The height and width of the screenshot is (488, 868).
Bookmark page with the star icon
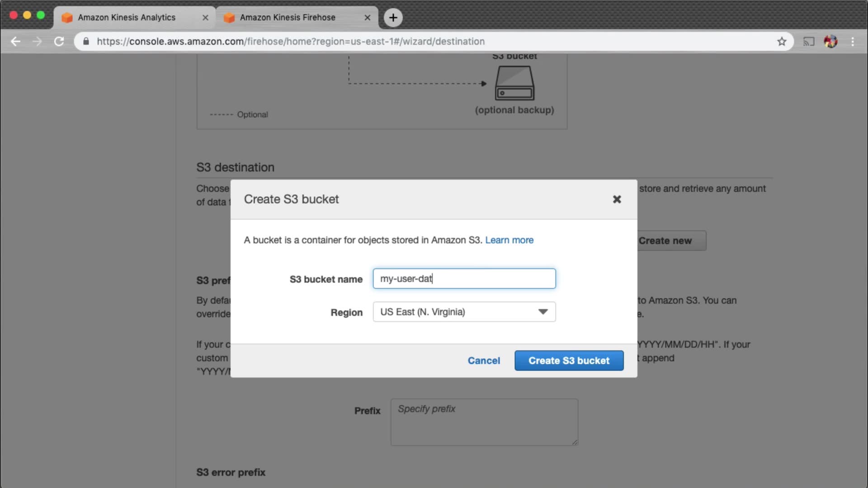point(782,42)
